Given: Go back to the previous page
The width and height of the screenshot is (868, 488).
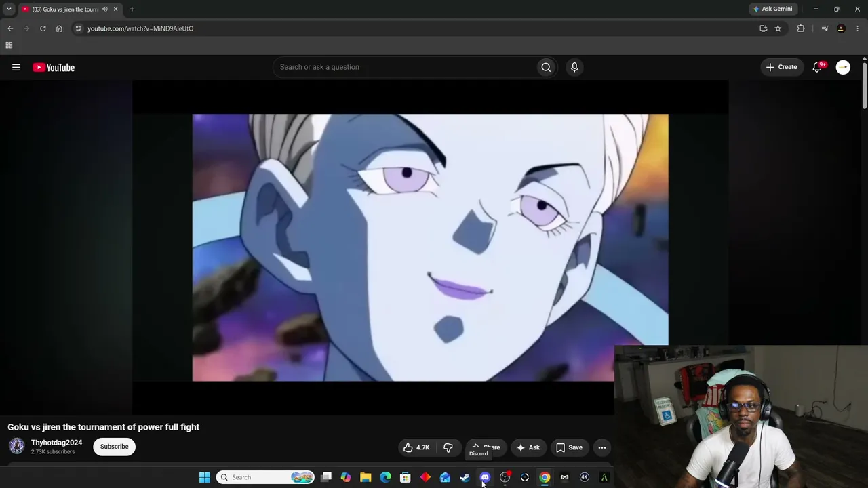Looking at the screenshot, I should [x=10, y=28].
